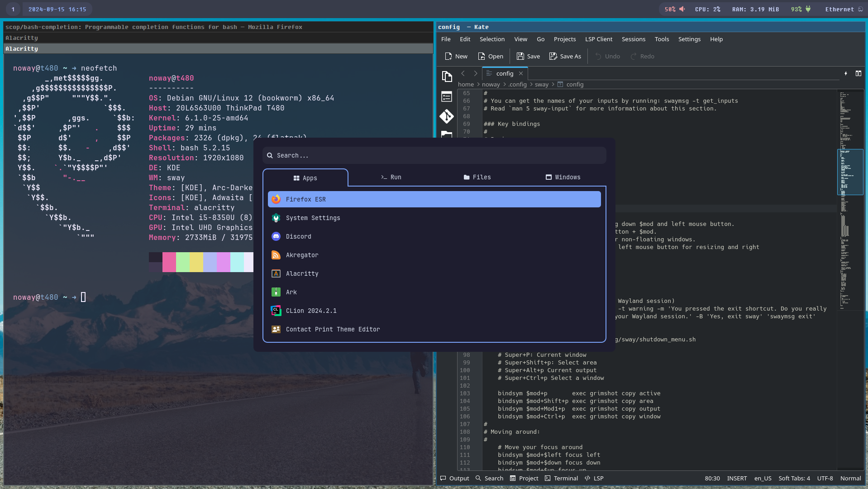The height and width of the screenshot is (489, 868).
Task: Open the Help menu in Kate
Action: (x=716, y=39)
